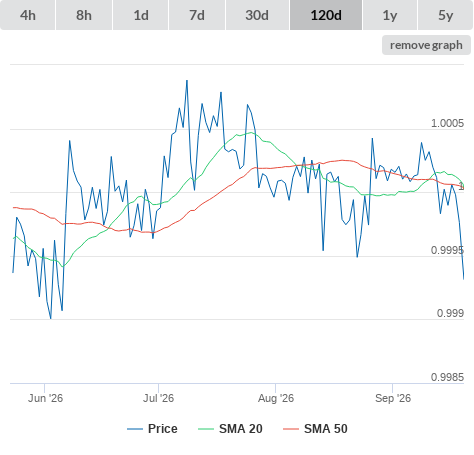Select the 4h time range tab
474x455 pixels.
click(28, 15)
